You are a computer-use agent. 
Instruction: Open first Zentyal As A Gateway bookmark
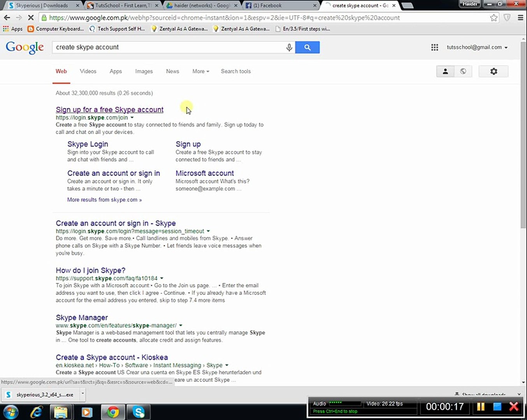tap(179, 29)
